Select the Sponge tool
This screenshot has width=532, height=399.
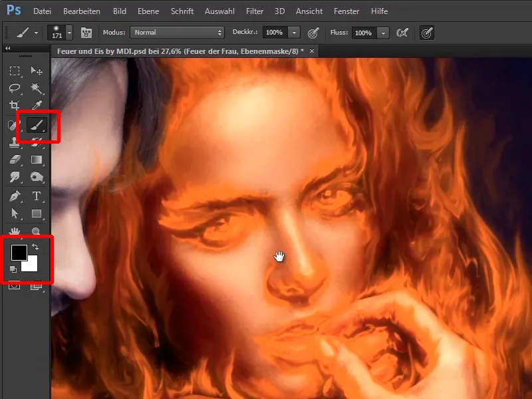pyautogui.click(x=37, y=177)
